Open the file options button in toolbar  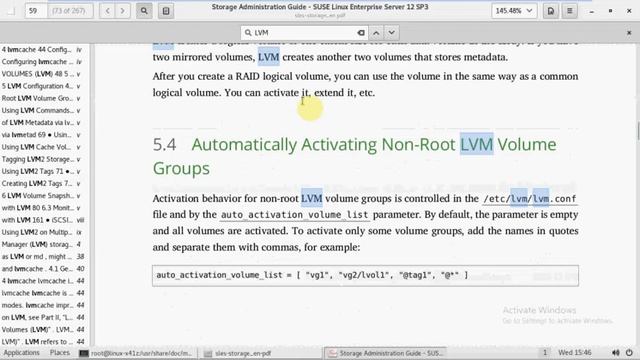click(551, 11)
